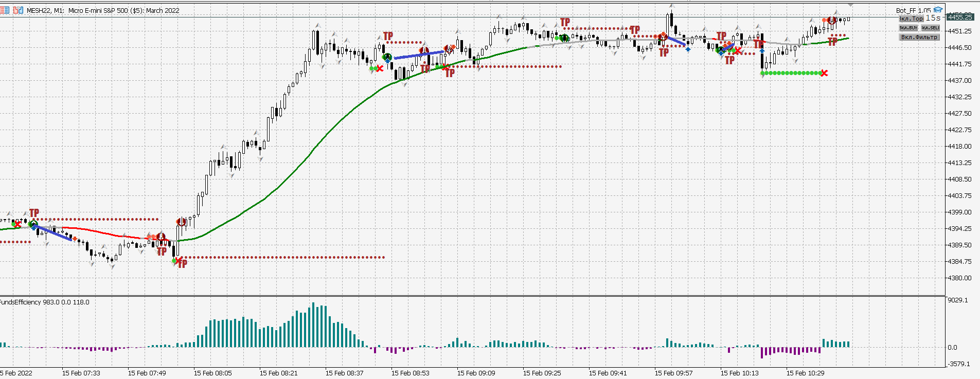This screenshot has height=379, width=980.
Task: Toggle the Вкл.Торг trading button
Action: tap(911, 19)
